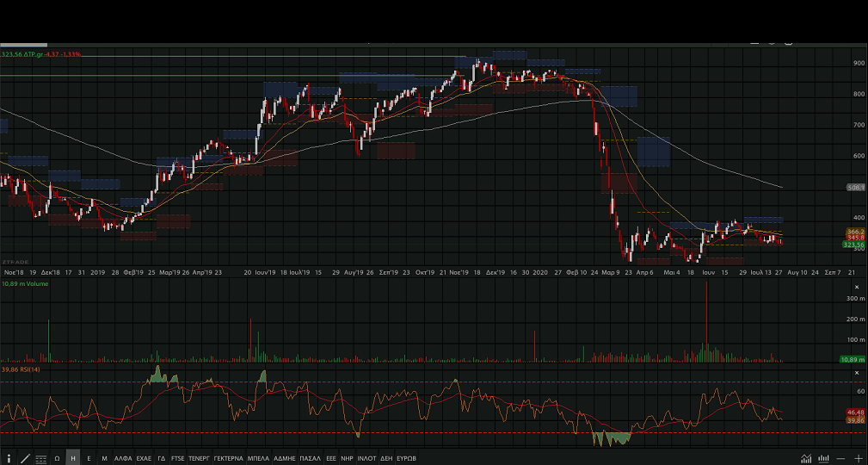Image resolution: width=868 pixels, height=465 pixels.
Task: Zoom in with the plus icon
Action: pyautogui.click(x=858, y=458)
